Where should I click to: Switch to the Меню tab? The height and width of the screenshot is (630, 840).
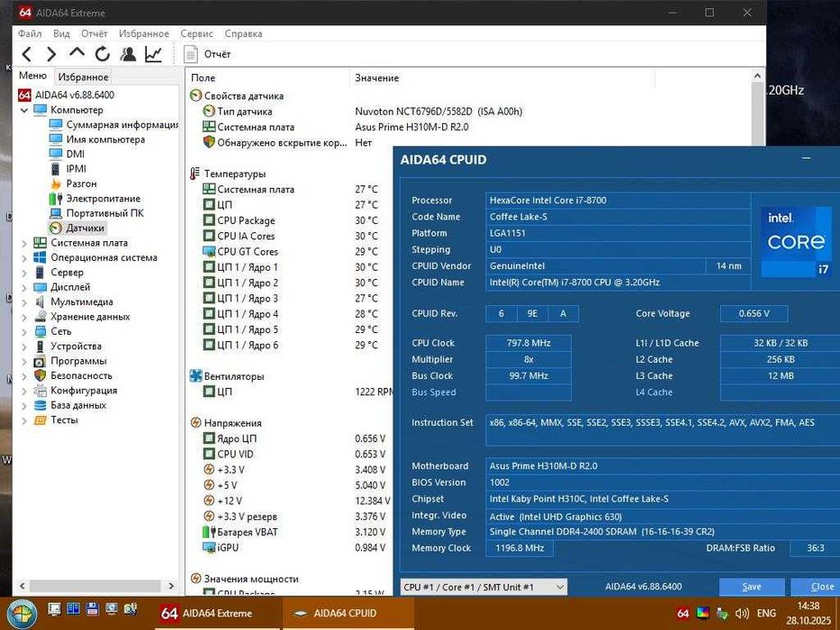tap(32, 76)
